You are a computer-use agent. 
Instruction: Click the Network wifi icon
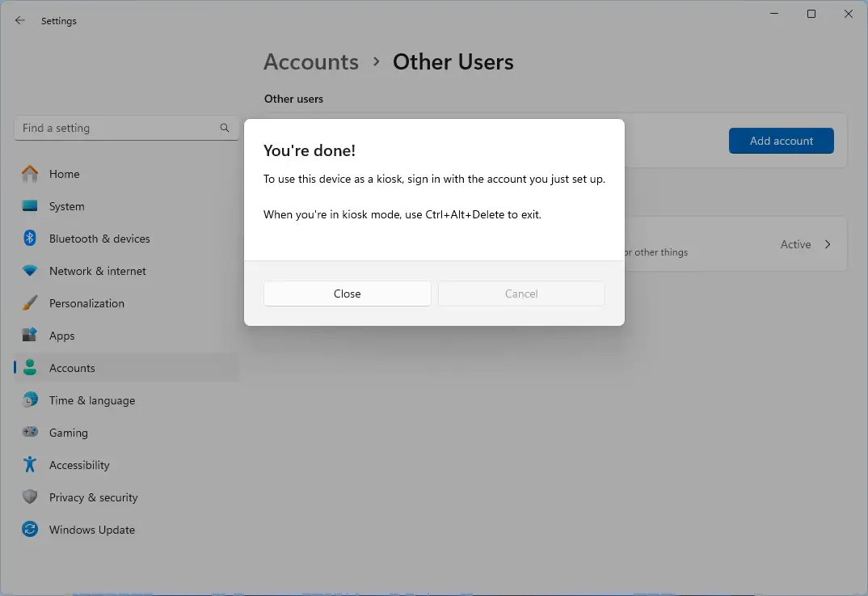30,271
